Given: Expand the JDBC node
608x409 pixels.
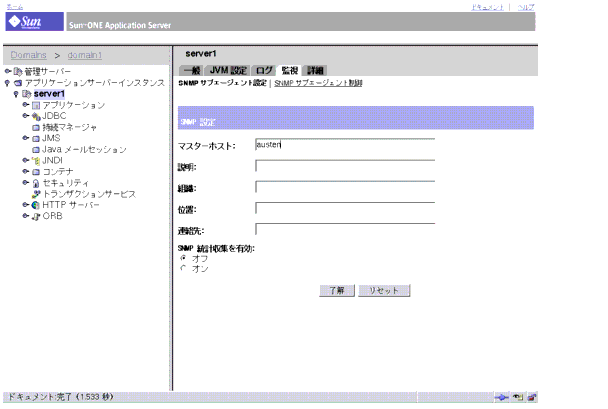Looking at the screenshot, I should (x=26, y=116).
